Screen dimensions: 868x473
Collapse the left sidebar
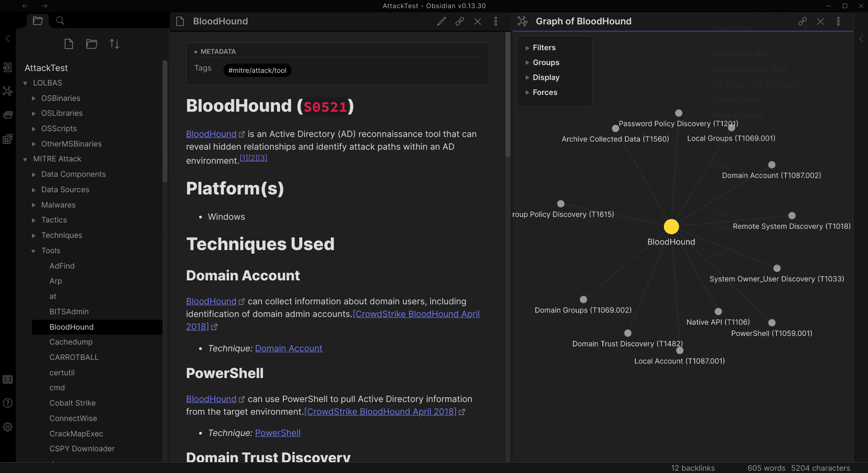click(8, 39)
